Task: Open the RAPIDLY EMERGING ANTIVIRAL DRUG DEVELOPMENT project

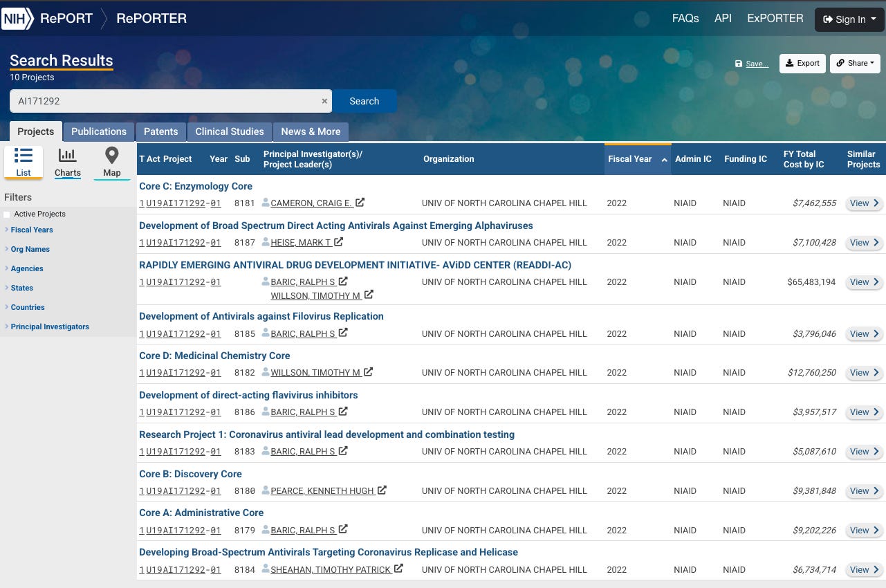Action: click(356, 265)
